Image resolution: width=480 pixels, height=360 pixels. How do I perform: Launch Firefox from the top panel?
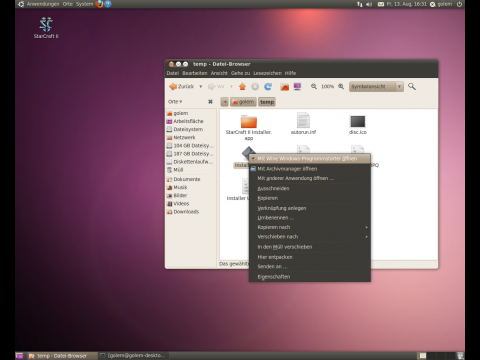click(x=99, y=4)
